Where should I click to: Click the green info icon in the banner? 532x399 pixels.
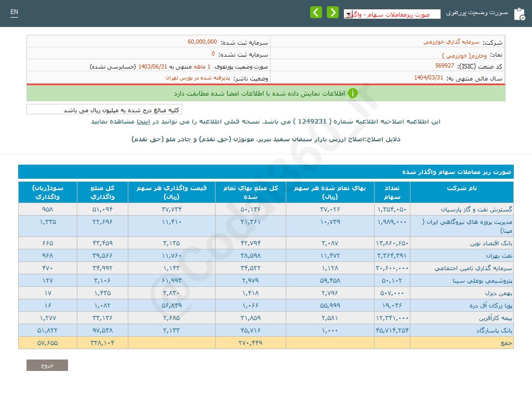[353, 94]
